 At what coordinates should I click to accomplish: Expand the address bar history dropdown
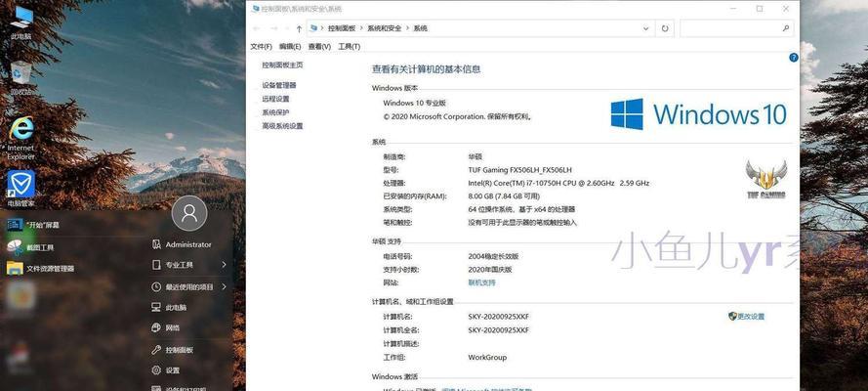[x=646, y=28]
